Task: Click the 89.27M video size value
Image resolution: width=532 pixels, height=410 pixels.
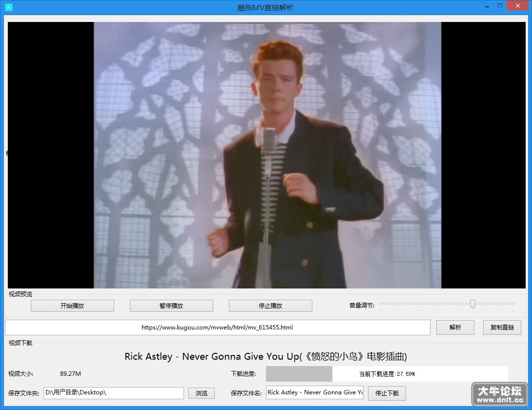Action: (x=71, y=374)
